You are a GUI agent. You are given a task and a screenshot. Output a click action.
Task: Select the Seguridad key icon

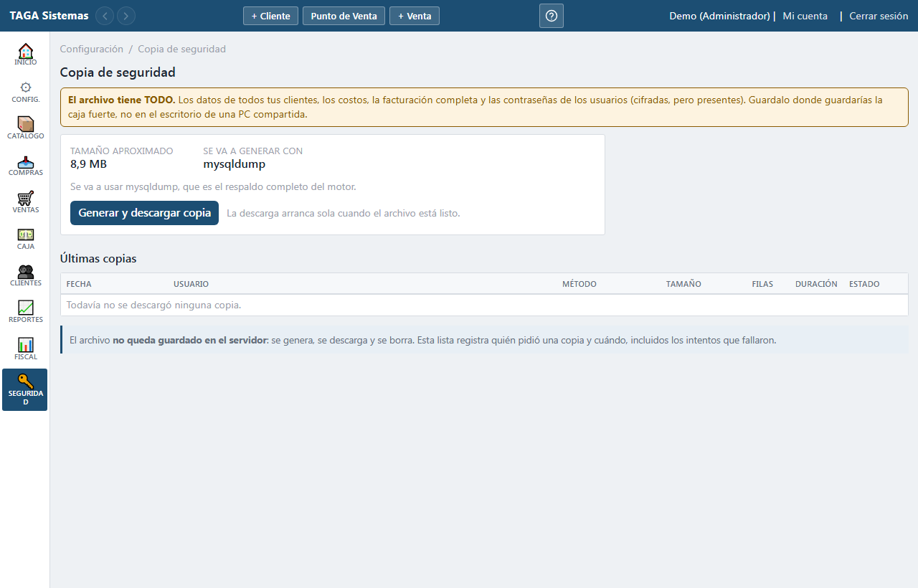tap(25, 389)
